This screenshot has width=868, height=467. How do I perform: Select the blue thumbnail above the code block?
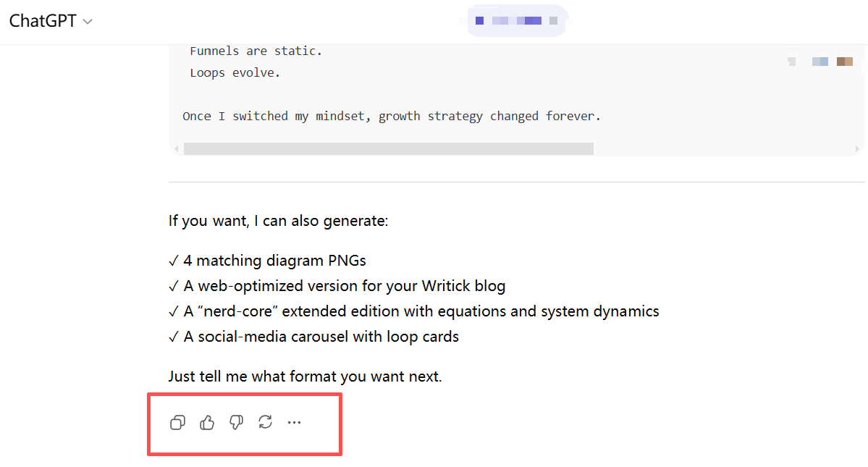[819, 61]
